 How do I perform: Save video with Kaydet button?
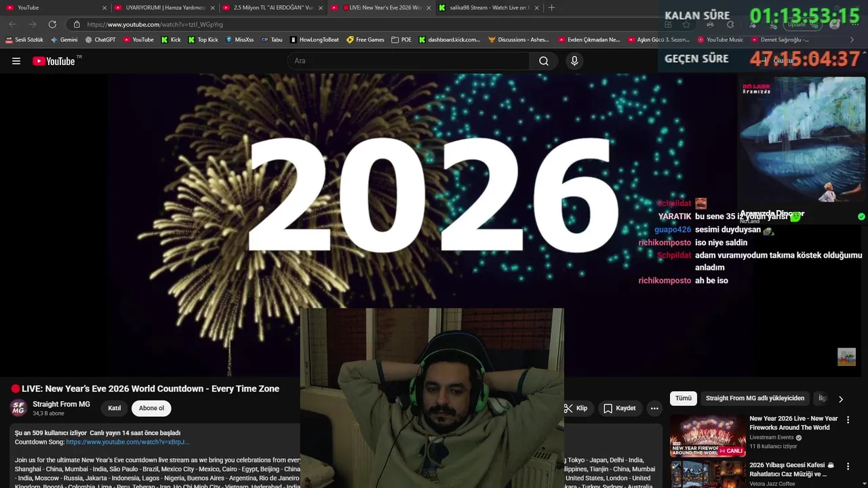619,408
